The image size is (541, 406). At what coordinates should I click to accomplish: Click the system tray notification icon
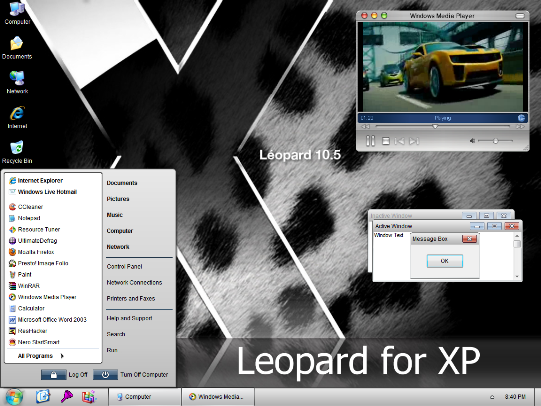point(492,397)
